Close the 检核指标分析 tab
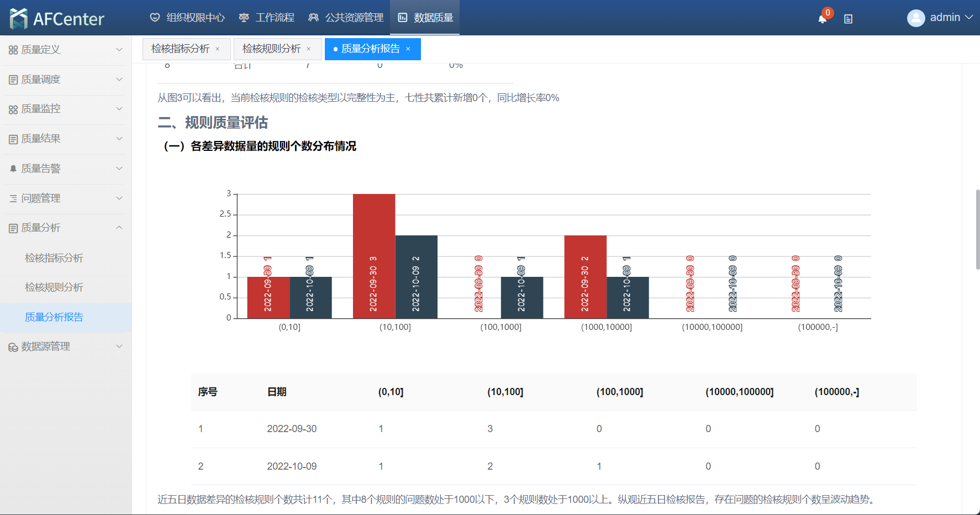 click(218, 49)
